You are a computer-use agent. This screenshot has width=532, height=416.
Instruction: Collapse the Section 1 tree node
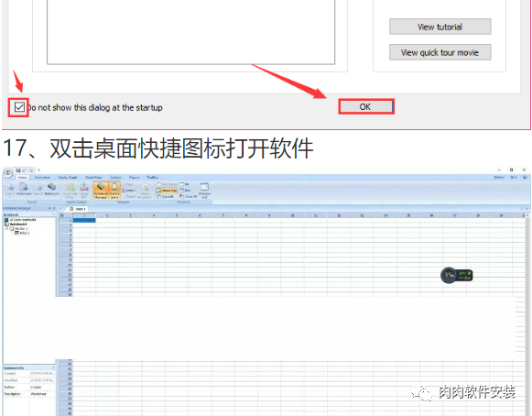(x=6, y=228)
